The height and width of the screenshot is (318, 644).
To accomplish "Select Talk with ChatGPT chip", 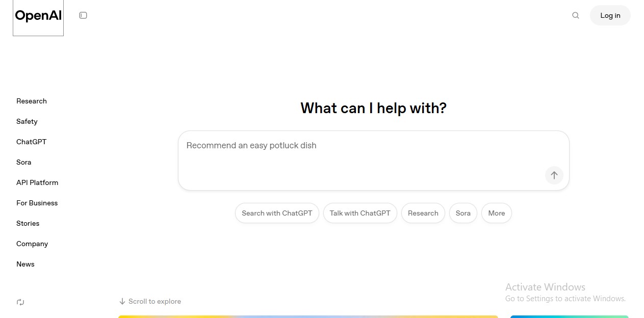I will coord(360,213).
